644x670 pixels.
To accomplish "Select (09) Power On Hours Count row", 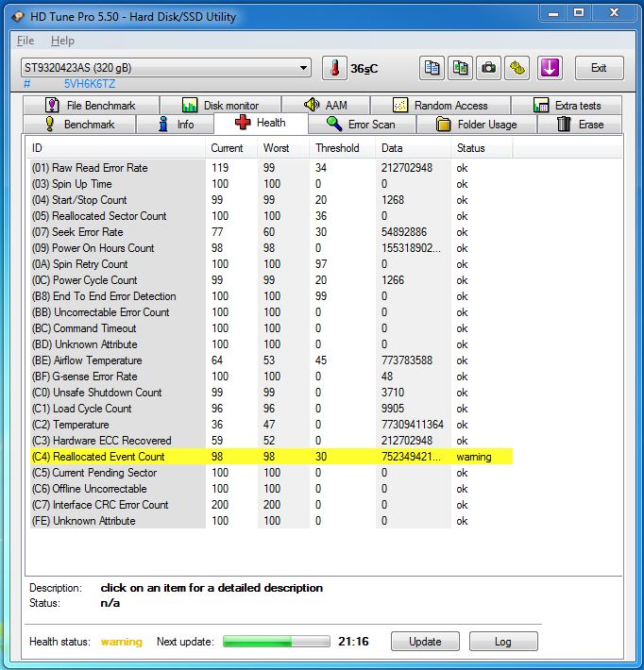I will 271,248.
